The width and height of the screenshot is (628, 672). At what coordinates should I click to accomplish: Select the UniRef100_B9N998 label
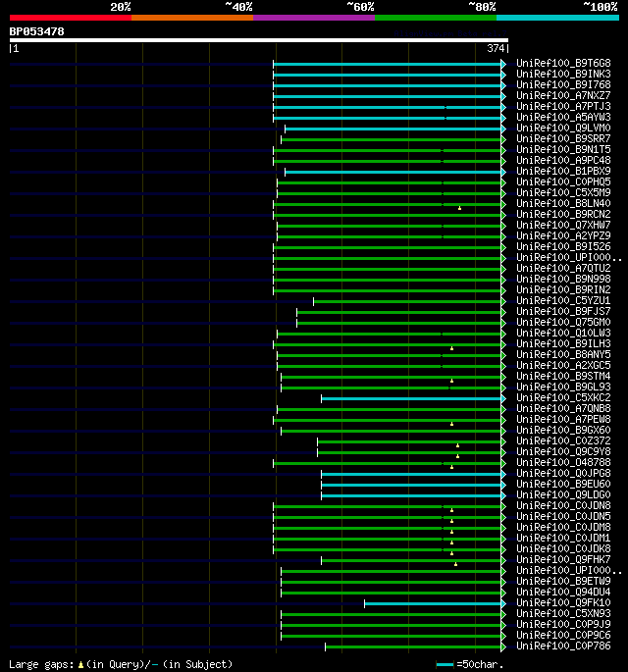[x=563, y=279]
